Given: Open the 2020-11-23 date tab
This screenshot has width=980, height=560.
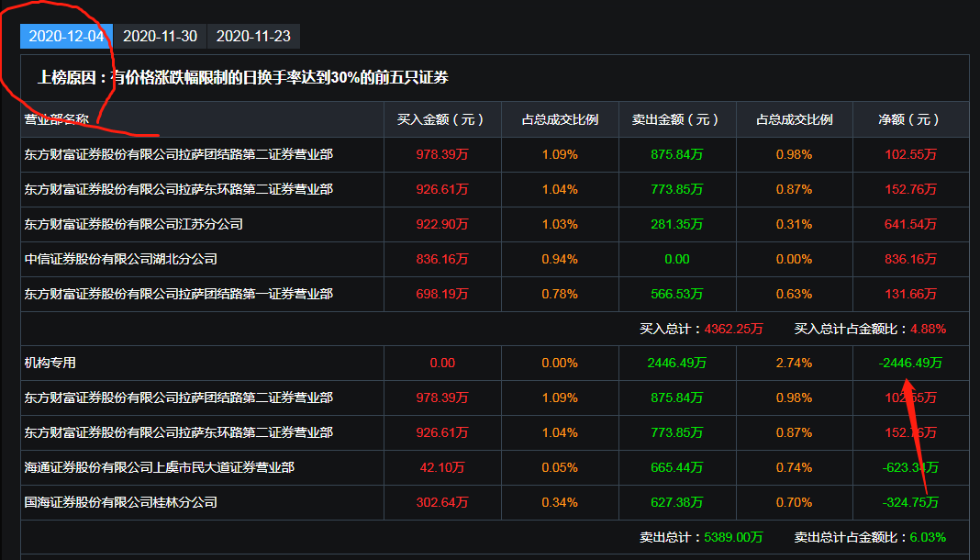Looking at the screenshot, I should (253, 36).
